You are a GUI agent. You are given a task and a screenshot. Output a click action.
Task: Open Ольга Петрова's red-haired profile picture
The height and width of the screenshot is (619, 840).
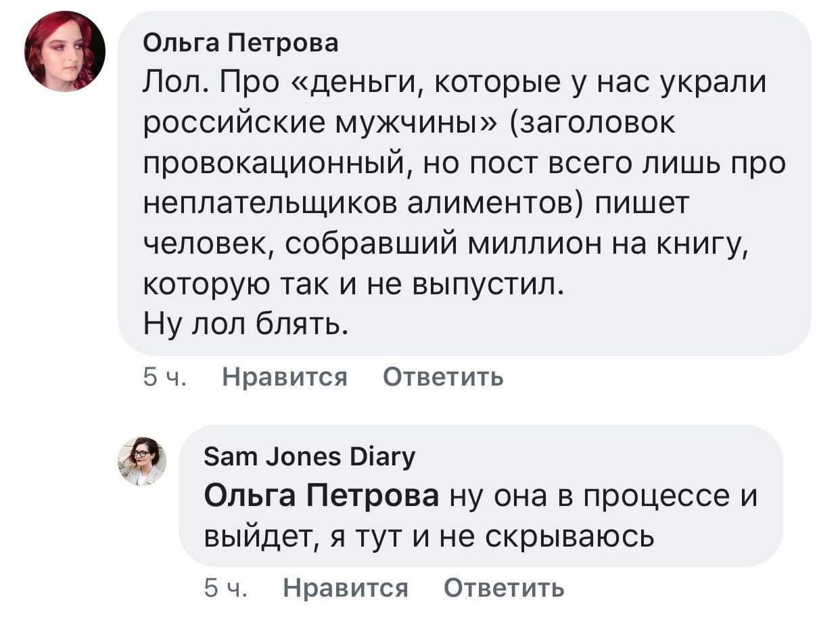pos(65,52)
